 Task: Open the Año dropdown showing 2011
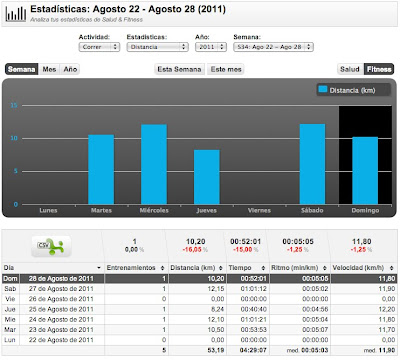(211, 47)
